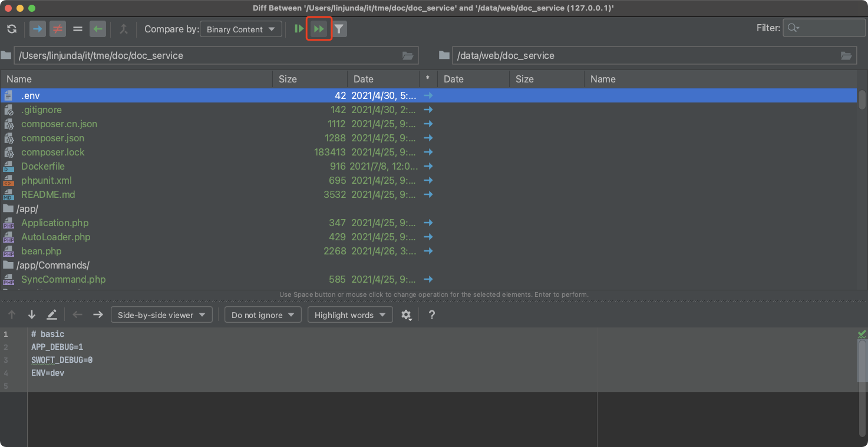The image size is (868, 447).
Task: Select the composer.cn.json file row
Action: click(428, 124)
